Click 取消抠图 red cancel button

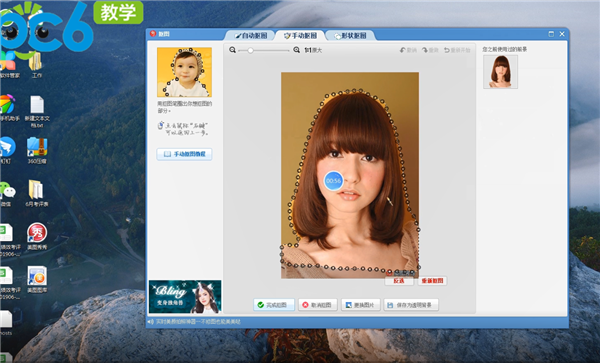(318, 305)
